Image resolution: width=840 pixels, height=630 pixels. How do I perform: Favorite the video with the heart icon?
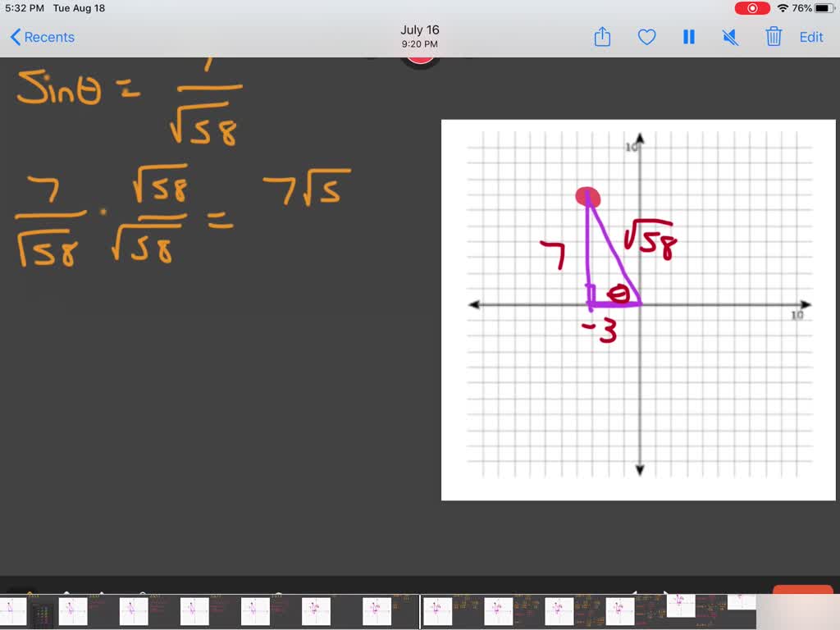tap(646, 37)
